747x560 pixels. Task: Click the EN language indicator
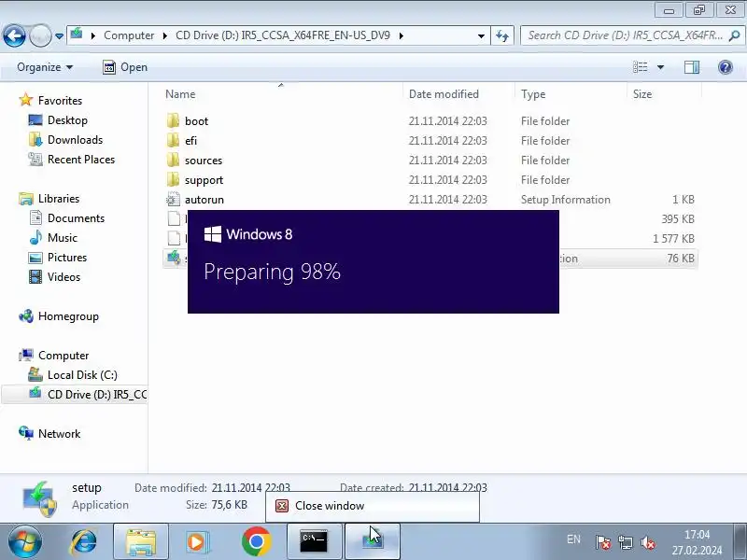coord(573,539)
